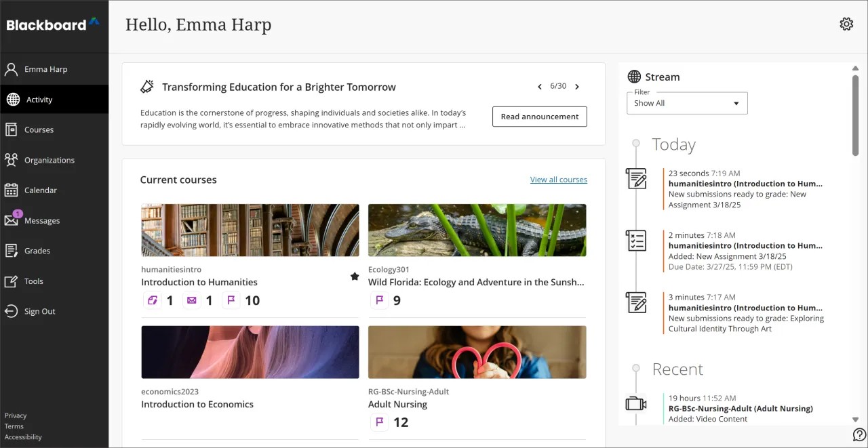Open the Calendar icon

12,190
